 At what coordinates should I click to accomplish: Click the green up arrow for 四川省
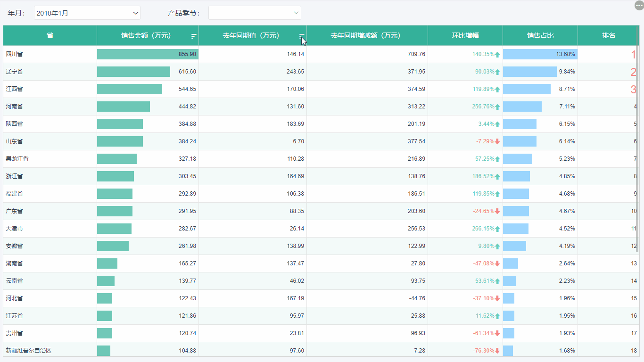pyautogui.click(x=497, y=55)
